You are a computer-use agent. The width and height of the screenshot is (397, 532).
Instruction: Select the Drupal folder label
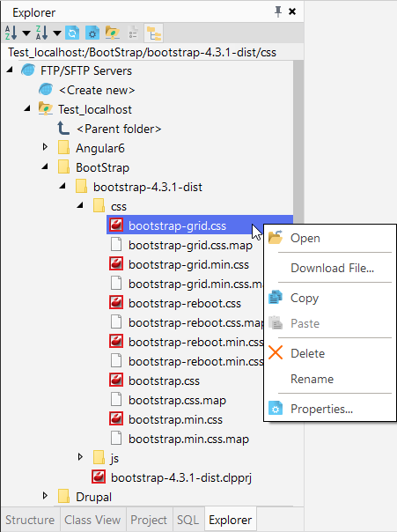93,497
